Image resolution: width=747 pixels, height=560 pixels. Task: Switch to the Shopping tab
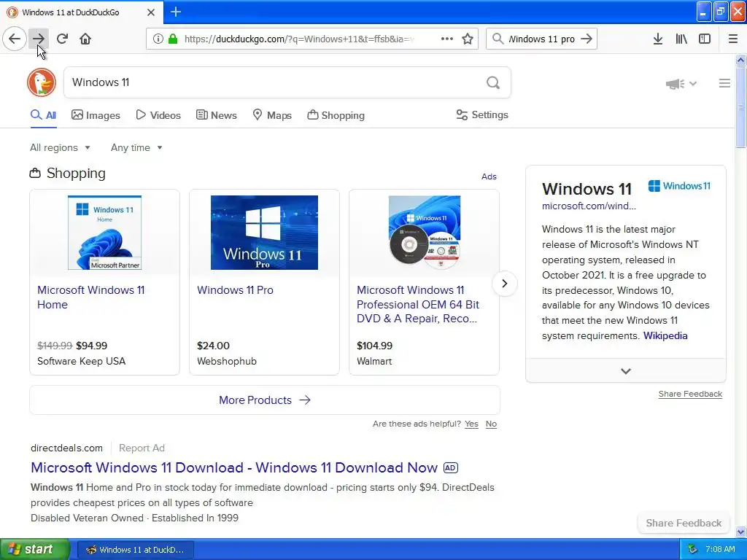coord(336,115)
